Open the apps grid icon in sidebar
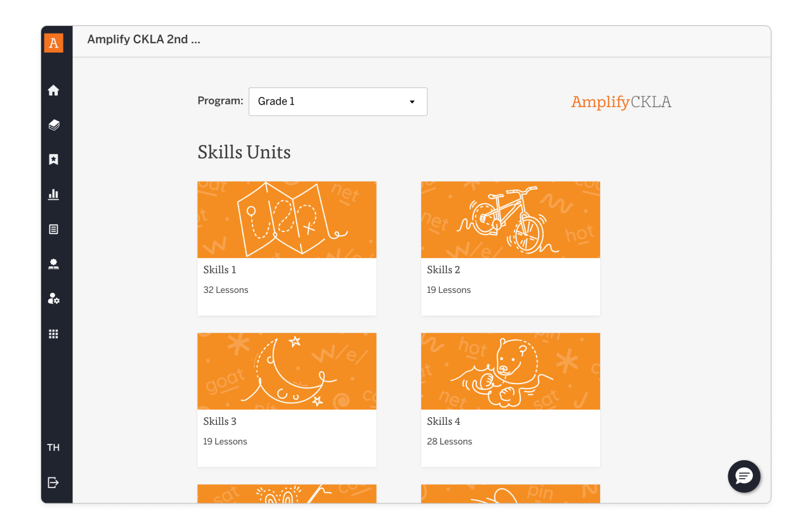Viewport: 812px width, 530px height. (x=54, y=333)
